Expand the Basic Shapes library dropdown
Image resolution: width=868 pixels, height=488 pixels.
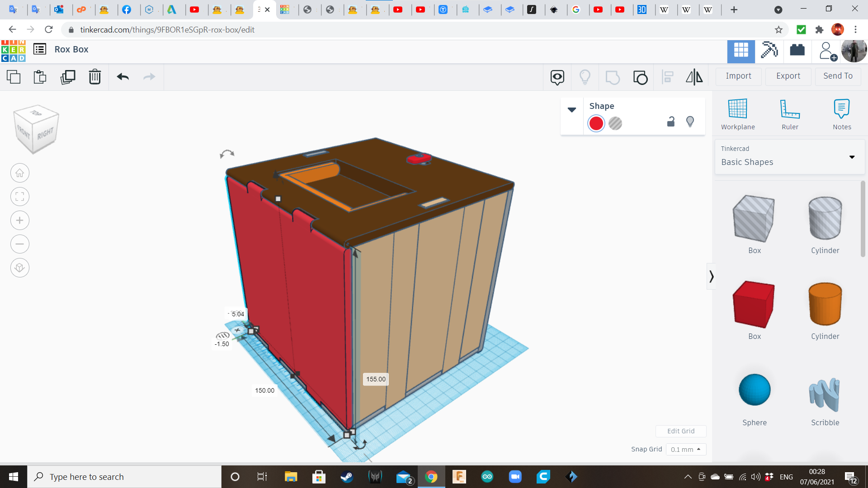(x=852, y=157)
